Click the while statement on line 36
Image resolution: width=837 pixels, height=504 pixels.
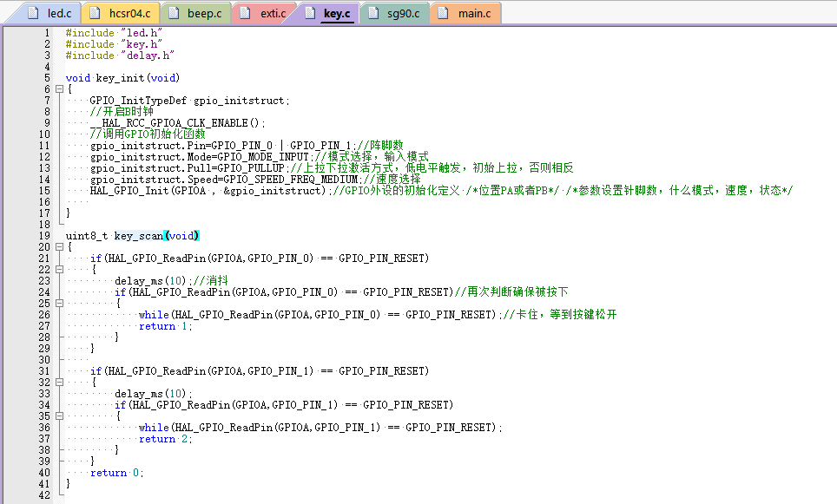[x=320, y=428]
